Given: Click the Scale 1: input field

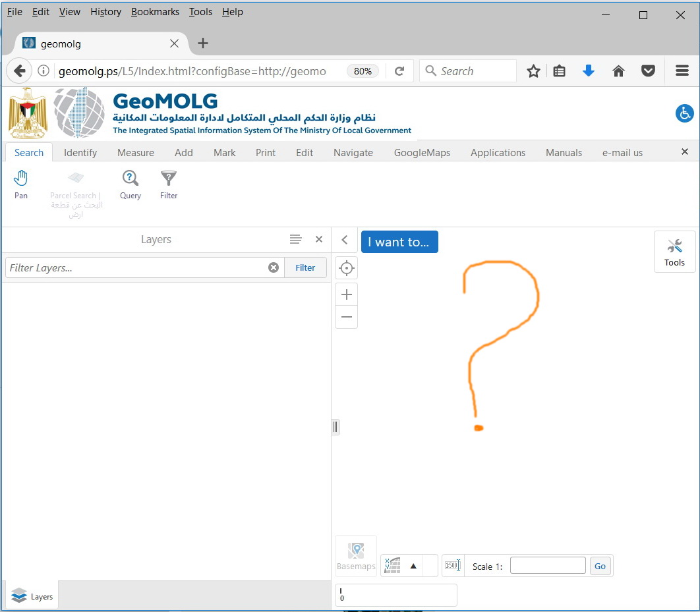Looking at the screenshot, I should (548, 565).
